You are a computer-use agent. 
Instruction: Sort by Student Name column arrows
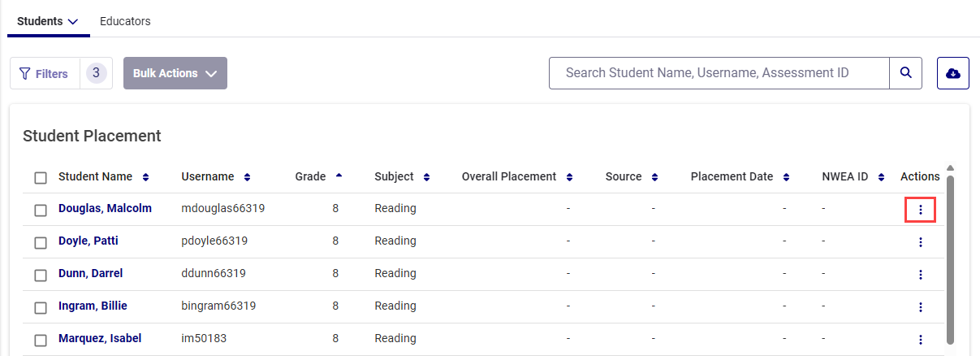click(x=146, y=177)
